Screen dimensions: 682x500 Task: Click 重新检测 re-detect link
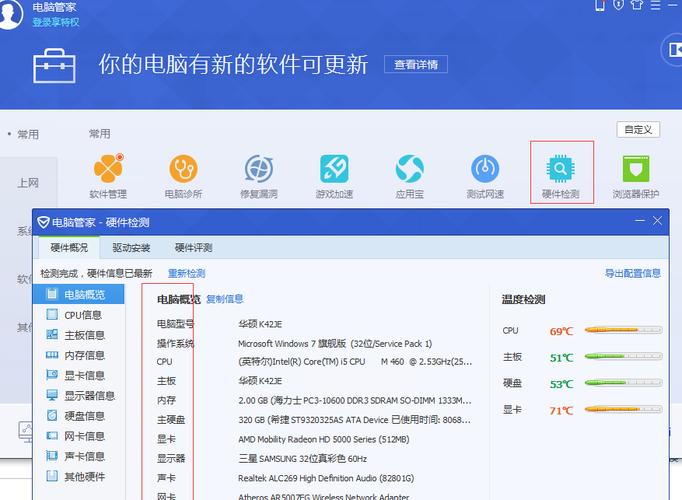click(x=186, y=273)
